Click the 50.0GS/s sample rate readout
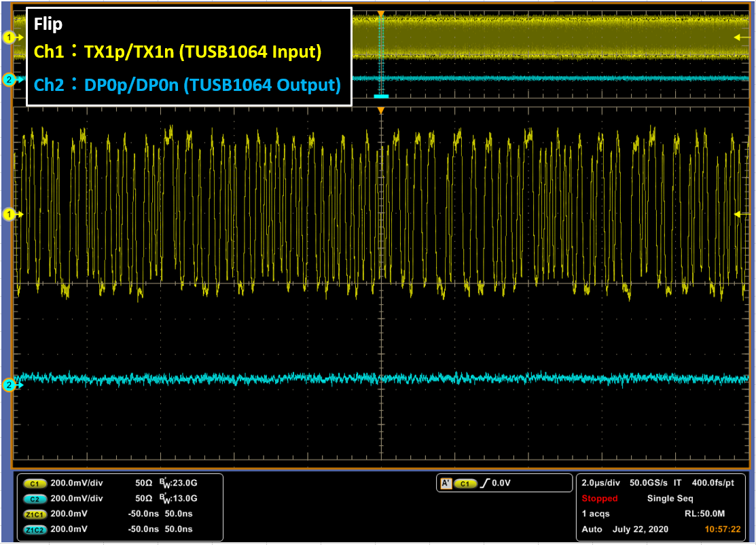This screenshot has width=756, height=545. tap(649, 483)
